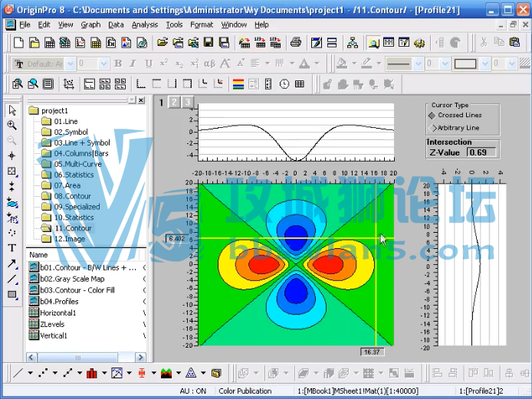Click the Open file icon
This screenshot has width=532, height=399.
(163, 43)
